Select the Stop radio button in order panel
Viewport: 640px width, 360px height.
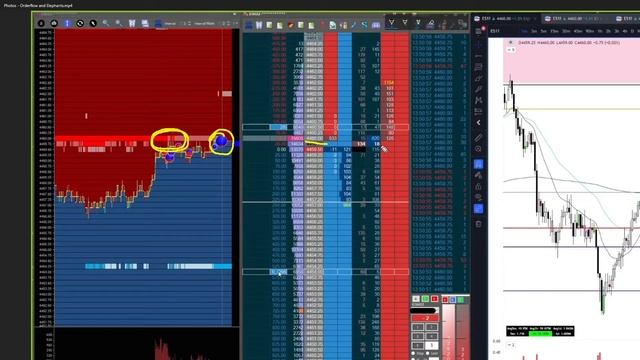pos(414,353)
